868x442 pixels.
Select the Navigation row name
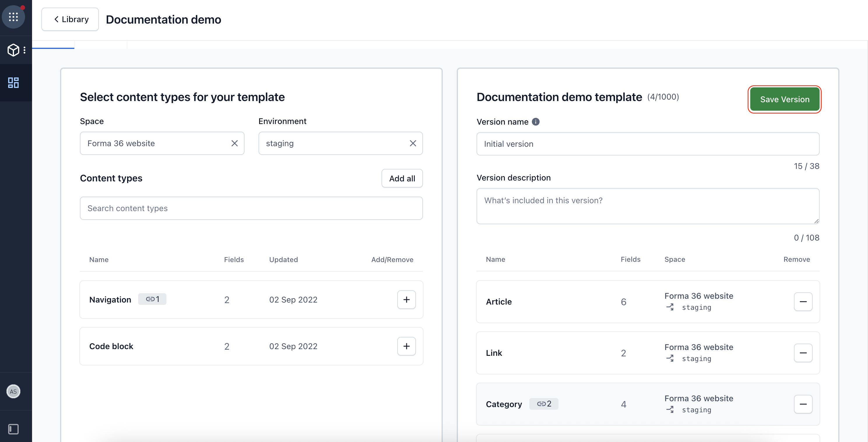pyautogui.click(x=110, y=300)
